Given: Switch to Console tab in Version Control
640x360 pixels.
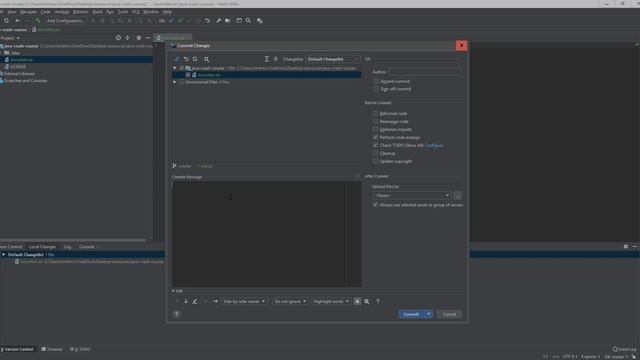Looking at the screenshot, I should coord(87,247).
